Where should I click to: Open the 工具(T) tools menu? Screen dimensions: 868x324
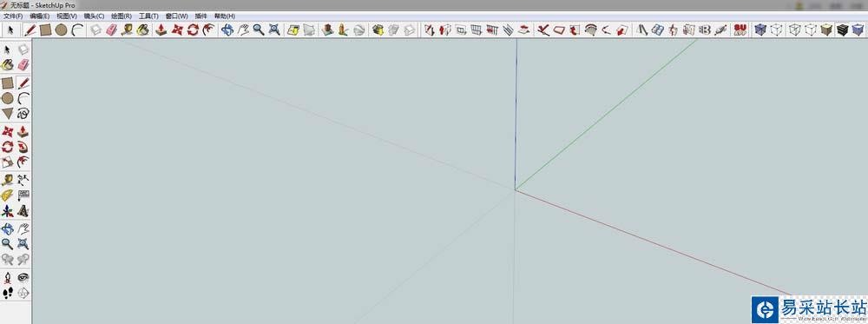coord(148,16)
